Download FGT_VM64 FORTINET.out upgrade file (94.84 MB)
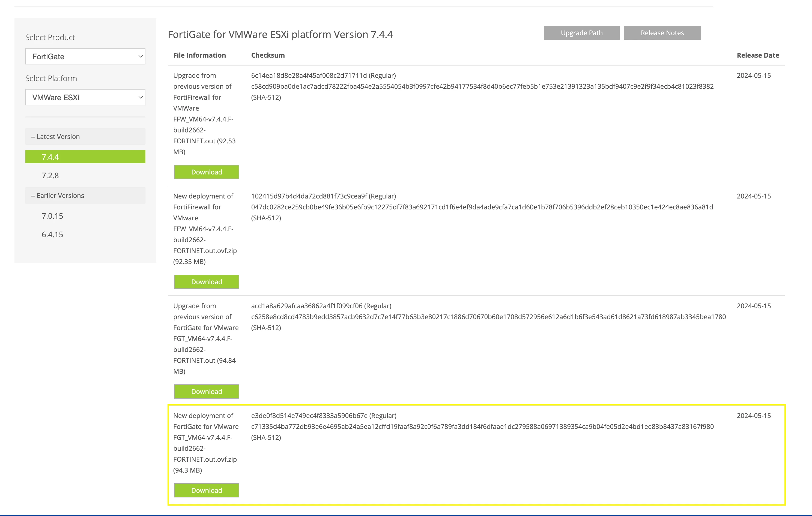The image size is (812, 516). point(207,392)
